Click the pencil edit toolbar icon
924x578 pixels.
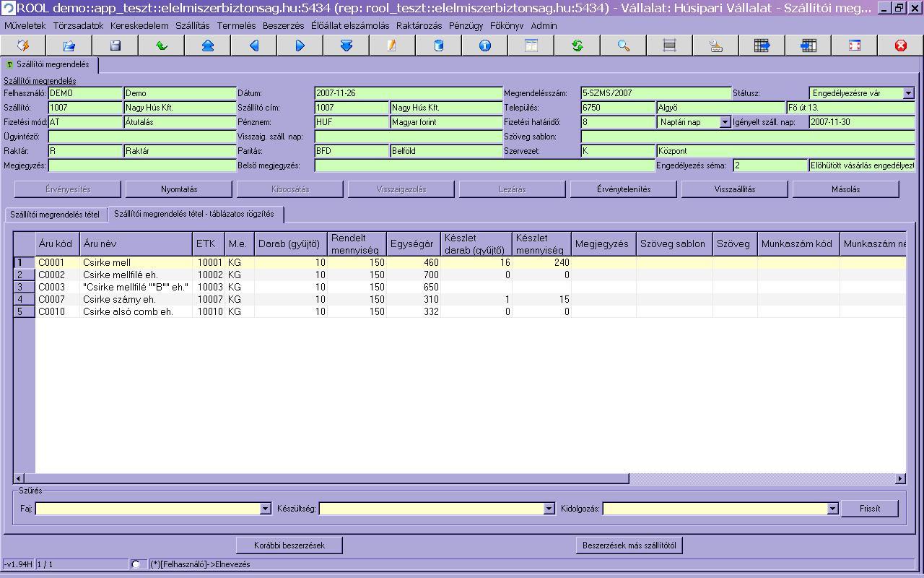tap(392, 46)
